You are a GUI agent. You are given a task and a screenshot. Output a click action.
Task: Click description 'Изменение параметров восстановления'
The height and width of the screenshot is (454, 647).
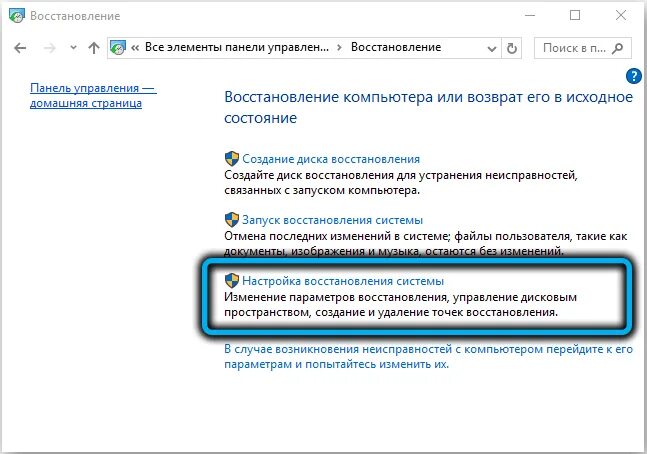pos(400,305)
